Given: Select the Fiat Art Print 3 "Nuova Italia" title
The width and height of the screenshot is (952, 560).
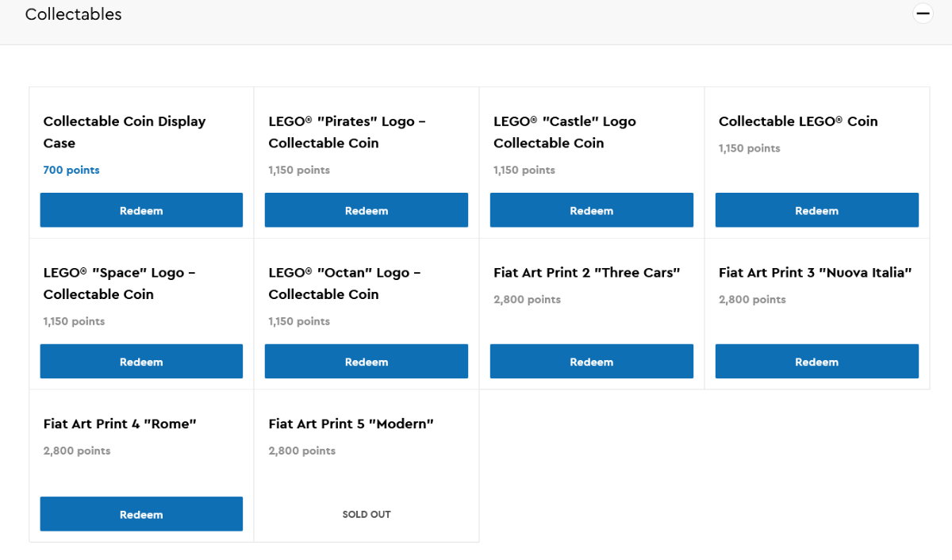Looking at the screenshot, I should (816, 273).
